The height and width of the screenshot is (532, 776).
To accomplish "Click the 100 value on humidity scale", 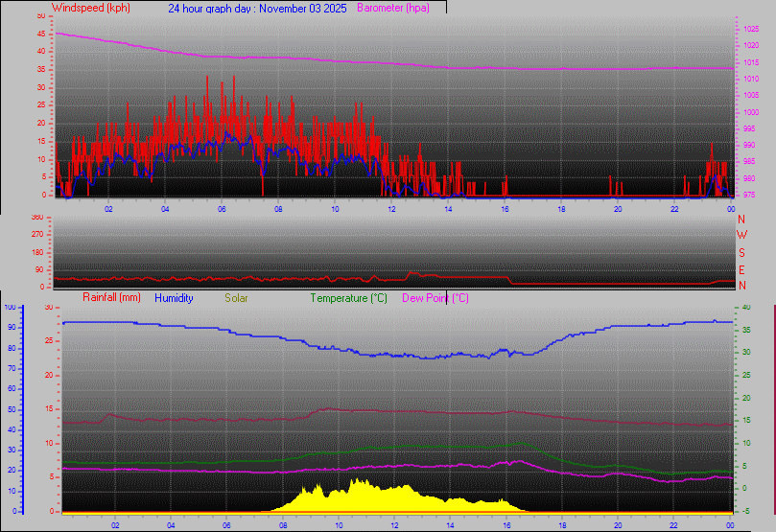I will [x=10, y=307].
